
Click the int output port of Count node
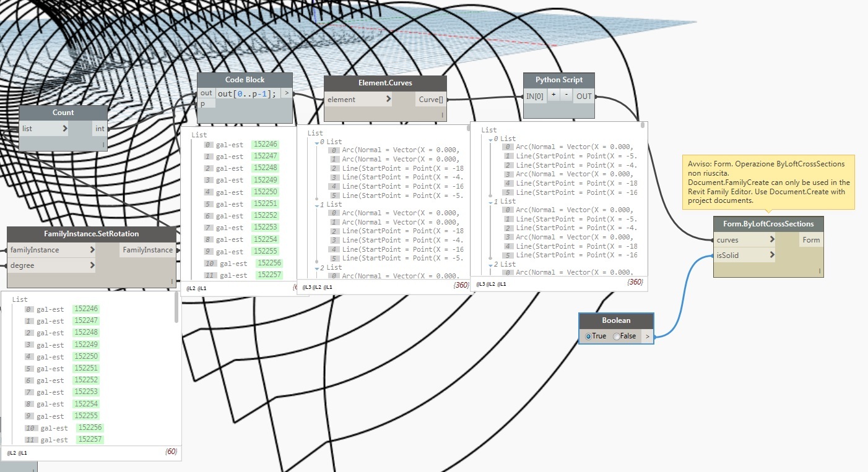(x=100, y=129)
